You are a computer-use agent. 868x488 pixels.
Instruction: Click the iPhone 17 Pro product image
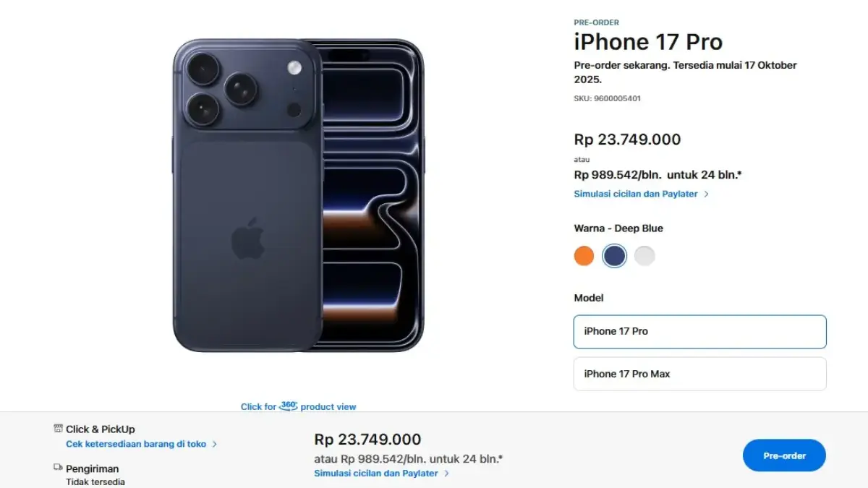(x=298, y=195)
